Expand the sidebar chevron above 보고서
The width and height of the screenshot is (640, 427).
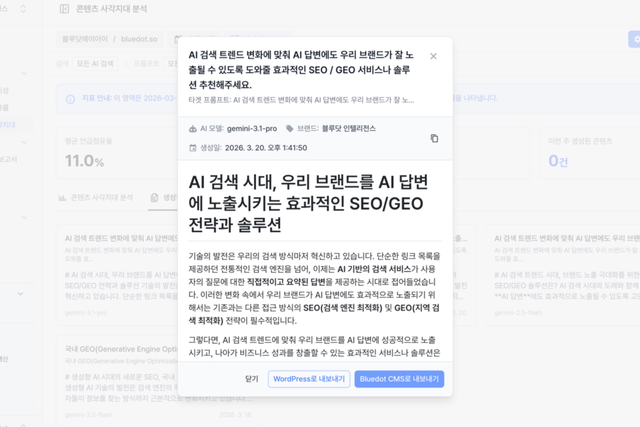coord(24,142)
